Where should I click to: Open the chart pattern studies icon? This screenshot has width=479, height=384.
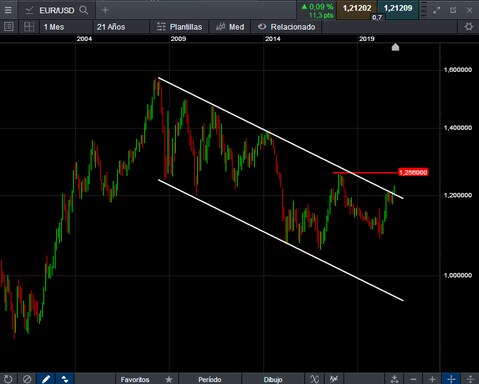[334, 379]
